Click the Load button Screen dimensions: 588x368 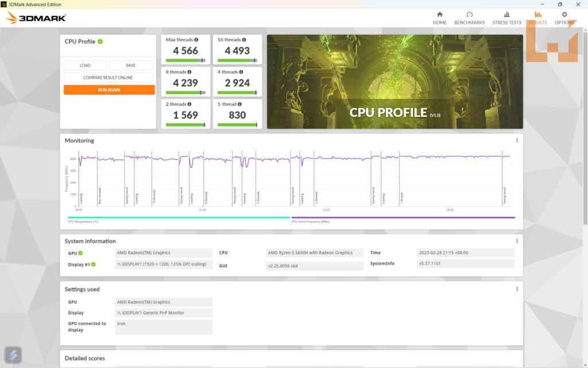click(x=85, y=66)
